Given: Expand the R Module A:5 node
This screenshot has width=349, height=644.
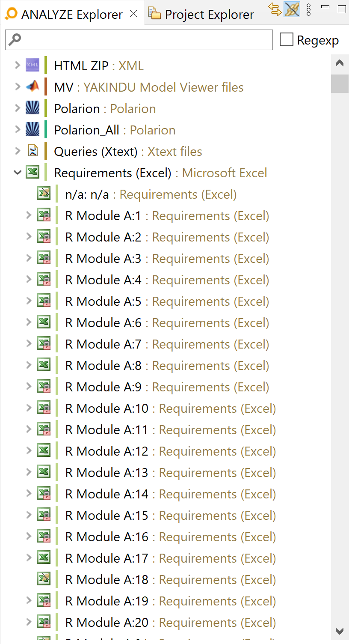Looking at the screenshot, I should [x=29, y=301].
